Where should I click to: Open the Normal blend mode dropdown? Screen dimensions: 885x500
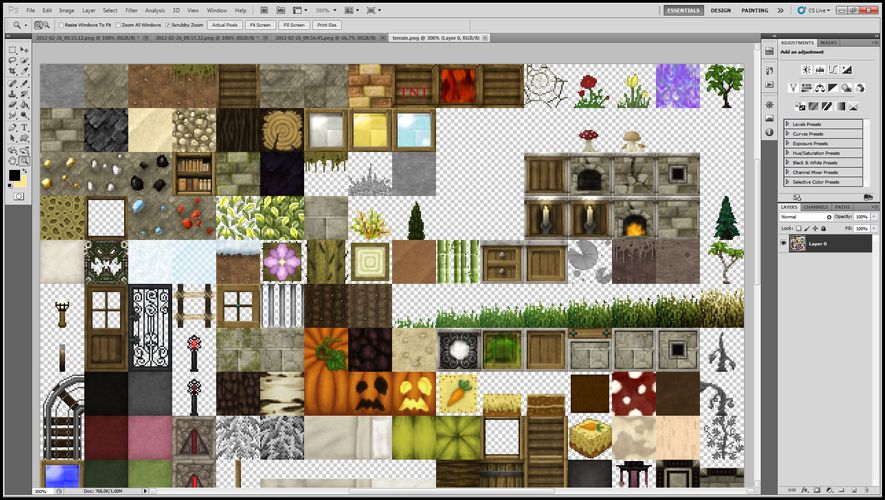point(806,217)
